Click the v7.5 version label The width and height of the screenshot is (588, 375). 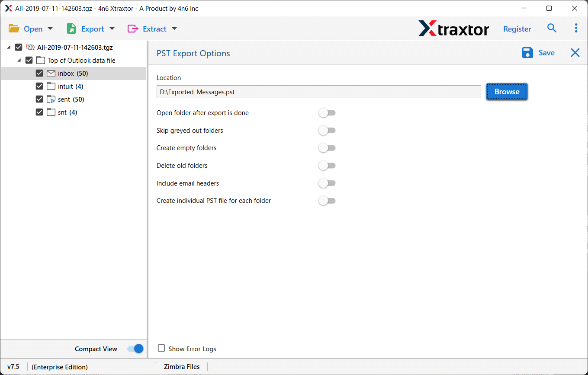click(x=13, y=367)
